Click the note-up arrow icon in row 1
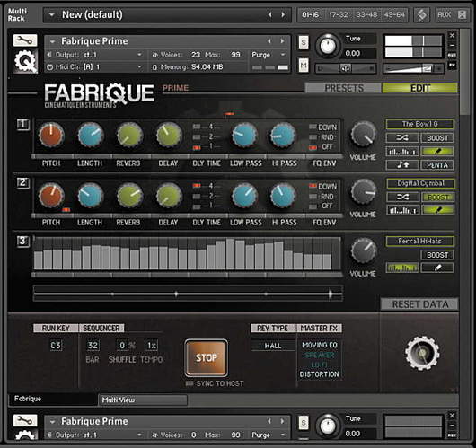 (x=402, y=165)
